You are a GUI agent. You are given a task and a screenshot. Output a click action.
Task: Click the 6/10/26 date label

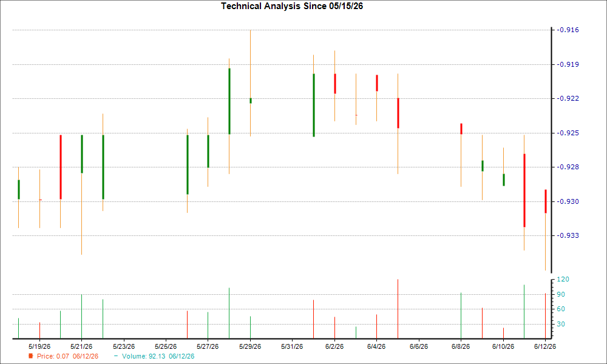point(503,346)
